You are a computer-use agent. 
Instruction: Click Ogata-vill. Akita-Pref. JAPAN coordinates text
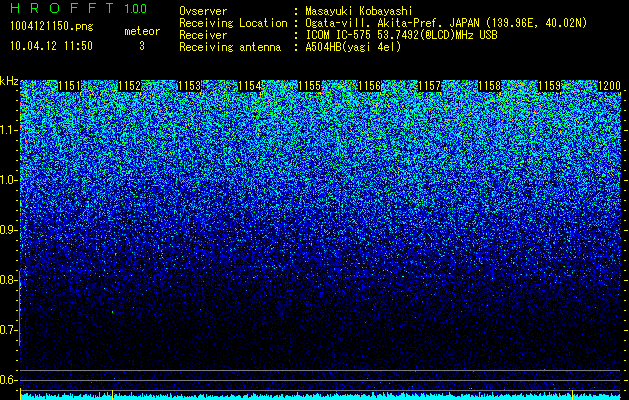point(446,23)
